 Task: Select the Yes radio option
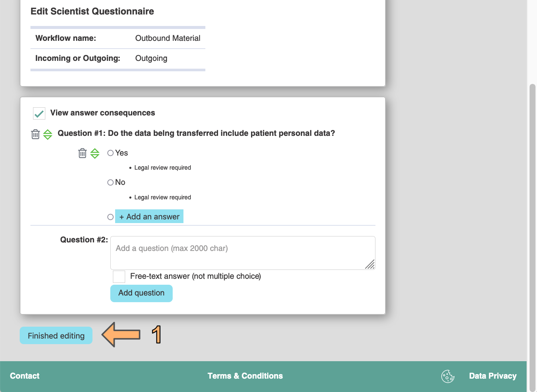coord(110,153)
